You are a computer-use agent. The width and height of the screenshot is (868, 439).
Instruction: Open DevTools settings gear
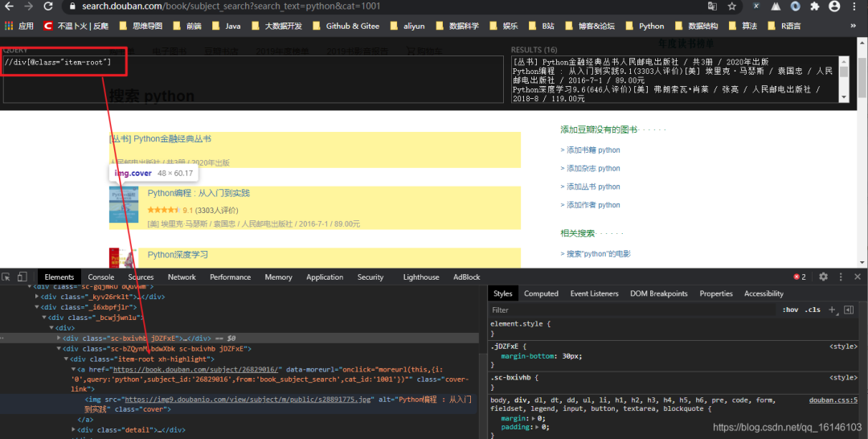click(823, 277)
